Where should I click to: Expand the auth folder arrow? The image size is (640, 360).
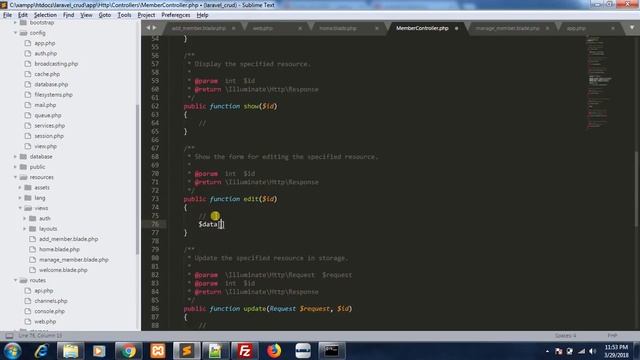[x=25, y=218]
